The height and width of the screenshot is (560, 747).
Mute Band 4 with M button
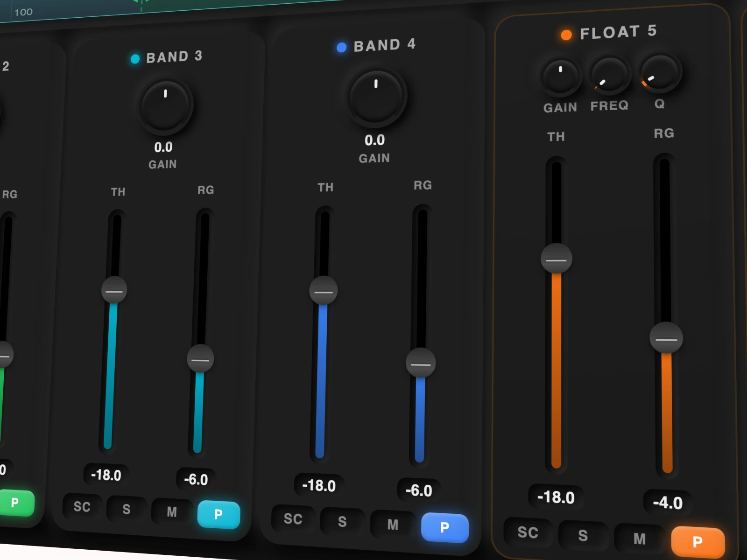(x=393, y=525)
